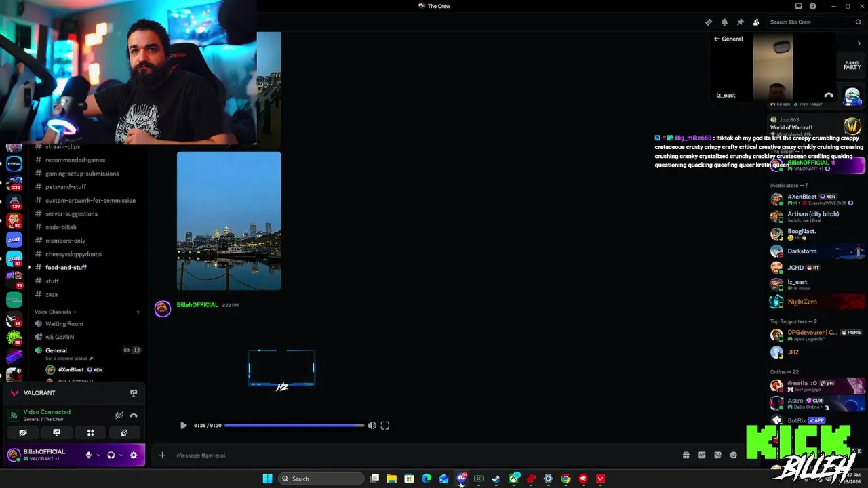This screenshot has width=868, height=488.
Task: Open the Windows Start menu
Action: tap(268, 479)
